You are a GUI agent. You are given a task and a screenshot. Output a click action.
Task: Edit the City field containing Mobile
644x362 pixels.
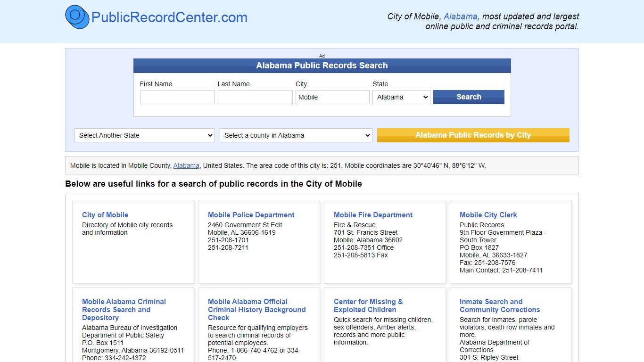pyautogui.click(x=332, y=97)
